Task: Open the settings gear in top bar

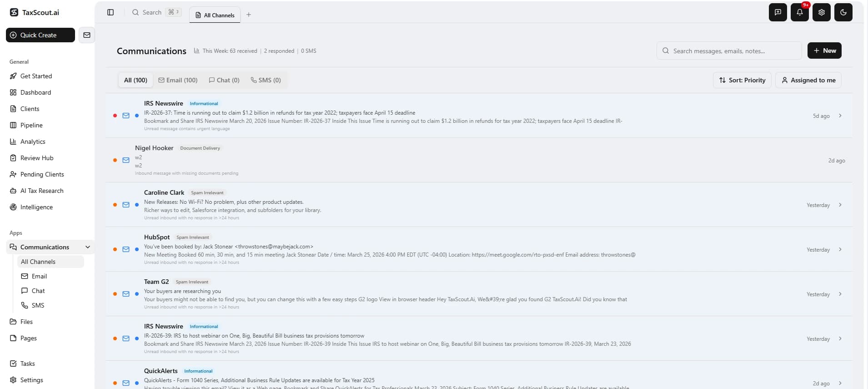Action: 822,12
